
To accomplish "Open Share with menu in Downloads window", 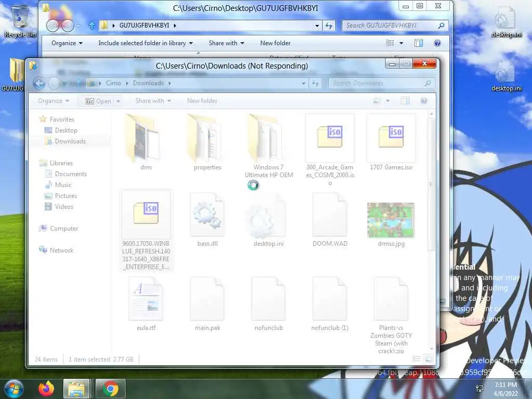I will click(x=153, y=101).
